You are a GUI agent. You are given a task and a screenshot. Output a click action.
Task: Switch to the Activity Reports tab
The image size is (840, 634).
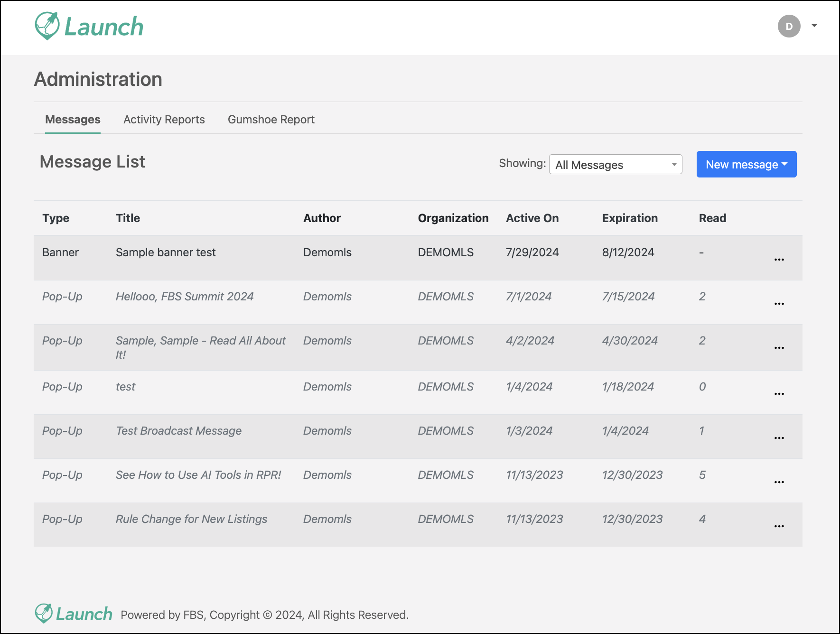164,120
